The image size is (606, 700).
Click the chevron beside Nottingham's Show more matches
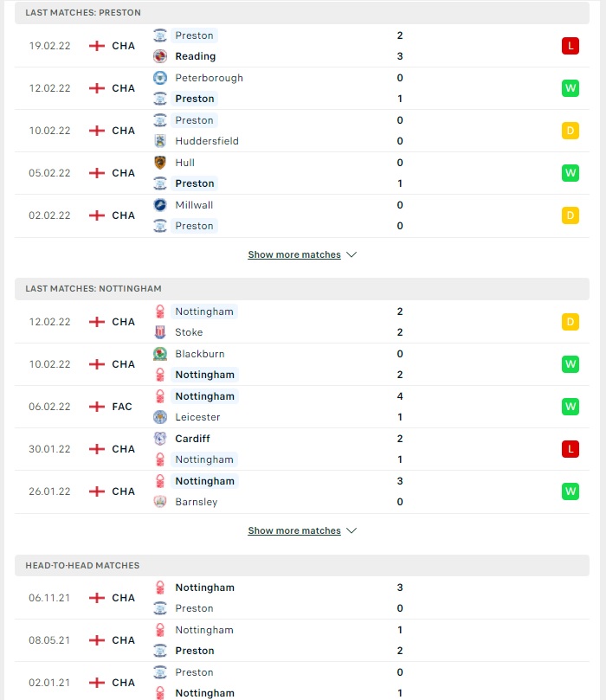[x=351, y=530]
